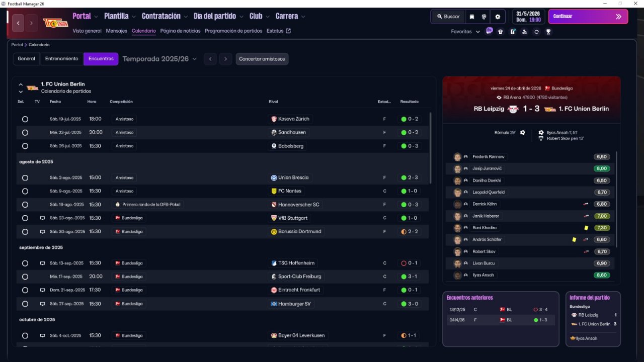This screenshot has height=362, width=644.
Task: Click the training cones icon in Favoritos bar
Action: [524, 32]
